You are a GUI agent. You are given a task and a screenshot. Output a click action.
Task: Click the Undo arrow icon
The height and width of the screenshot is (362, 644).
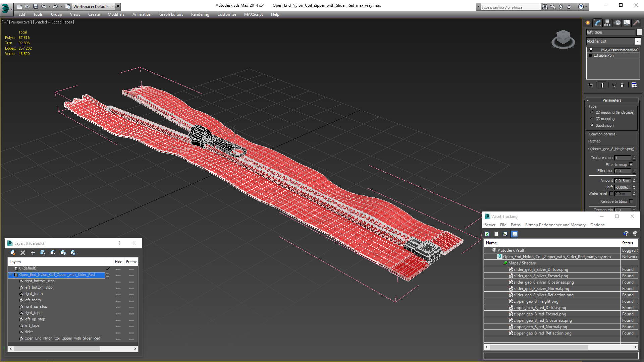click(x=43, y=6)
